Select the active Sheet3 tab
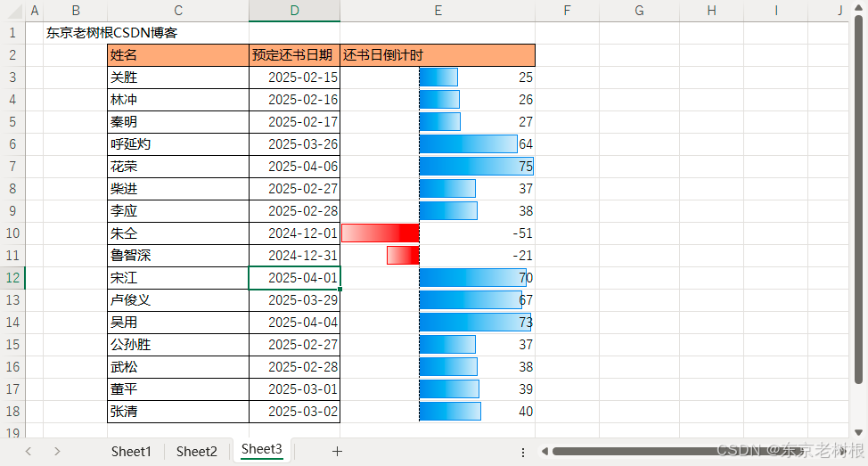 [x=262, y=450]
